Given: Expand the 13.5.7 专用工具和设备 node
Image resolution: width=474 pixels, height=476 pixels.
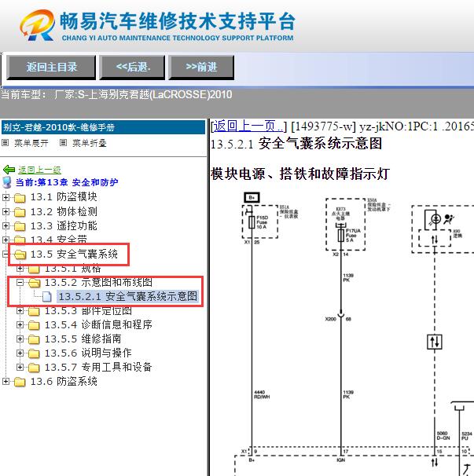Looking at the screenshot, I should (20, 368).
